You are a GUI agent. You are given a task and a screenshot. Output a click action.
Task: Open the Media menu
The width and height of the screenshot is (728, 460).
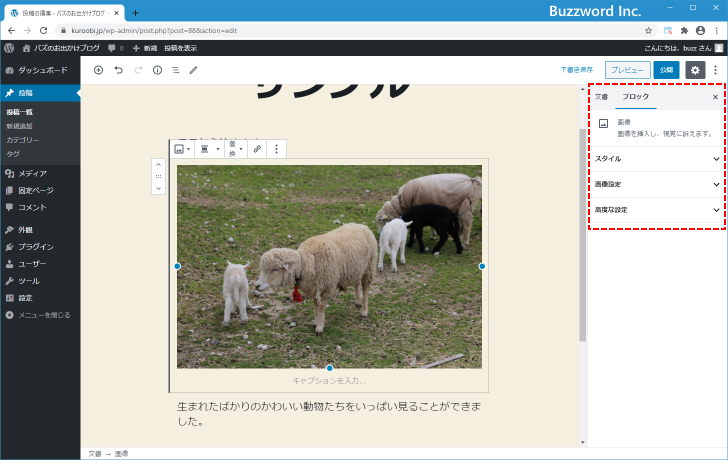(x=40, y=174)
